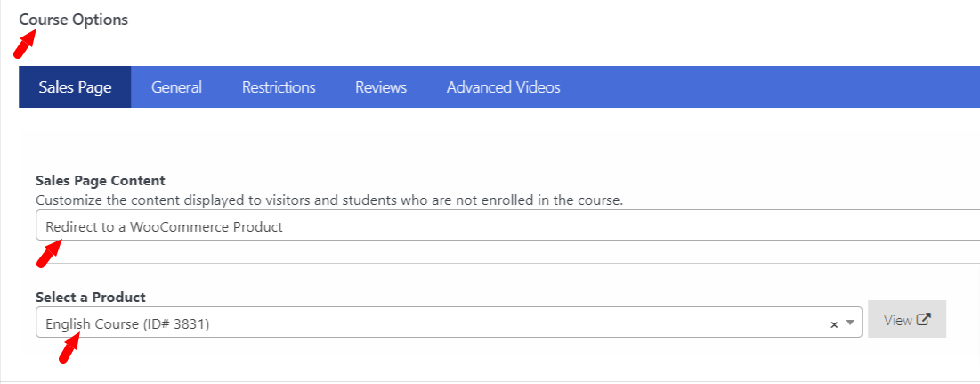Screen dimensions: 980x384
Task: Open the Restrictions tab
Action: pos(279,87)
